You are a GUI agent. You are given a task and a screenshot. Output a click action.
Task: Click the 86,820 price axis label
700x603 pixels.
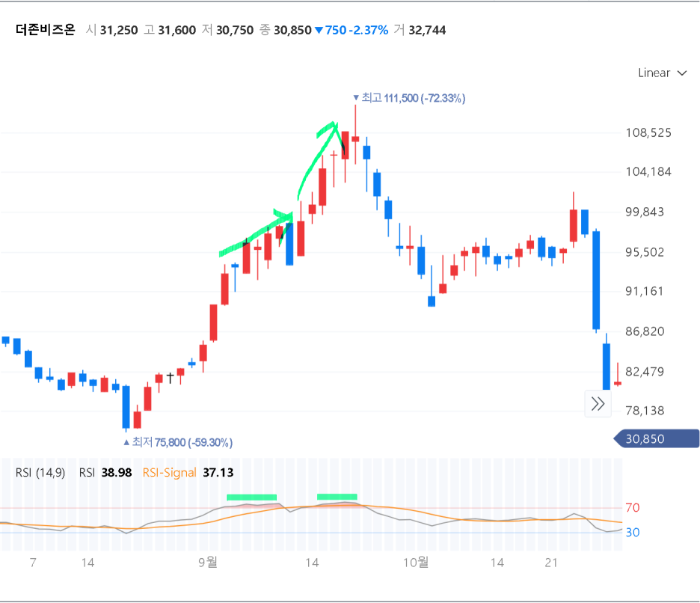coord(645,331)
